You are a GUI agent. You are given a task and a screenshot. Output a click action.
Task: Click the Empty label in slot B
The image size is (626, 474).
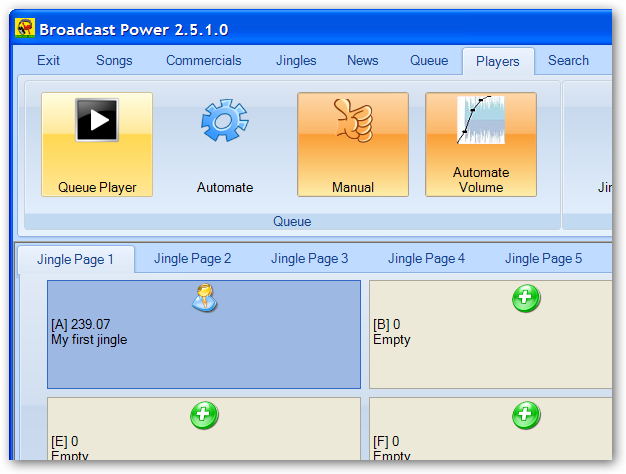tap(392, 340)
